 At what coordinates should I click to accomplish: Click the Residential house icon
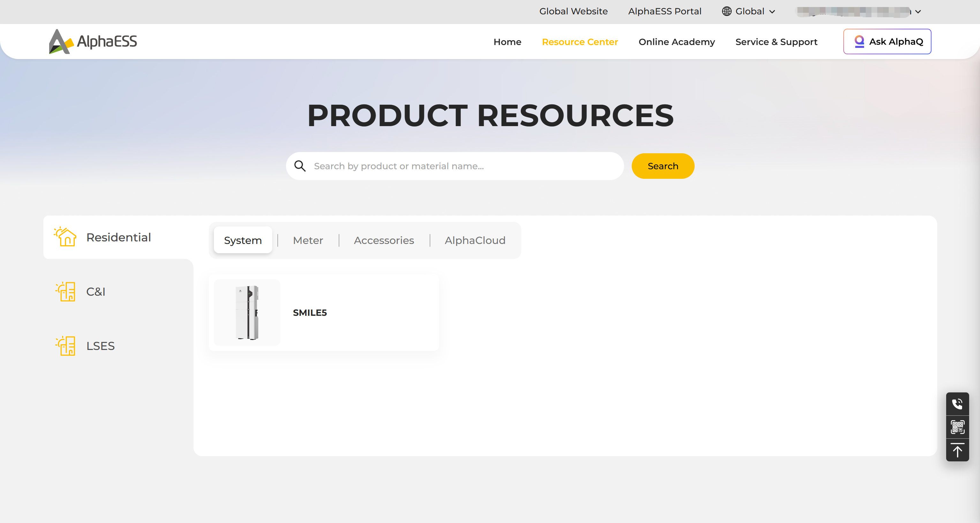click(x=65, y=237)
